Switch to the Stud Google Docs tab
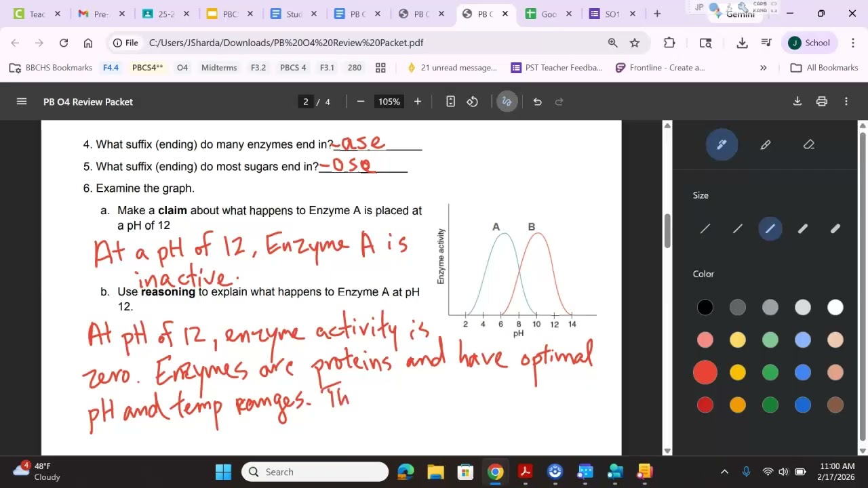The height and width of the screenshot is (488, 868). (x=294, y=14)
